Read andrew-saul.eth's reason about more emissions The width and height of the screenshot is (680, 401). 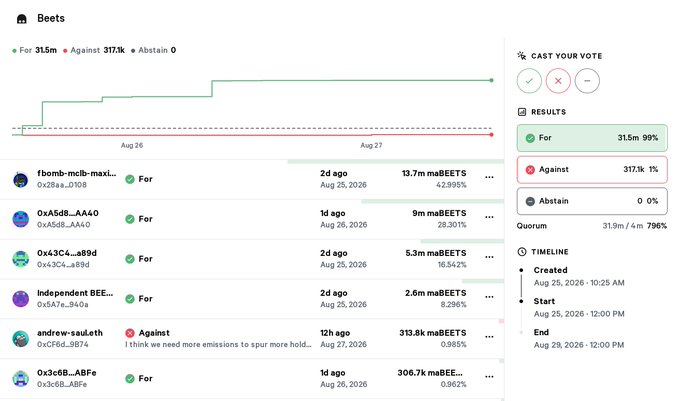218,345
